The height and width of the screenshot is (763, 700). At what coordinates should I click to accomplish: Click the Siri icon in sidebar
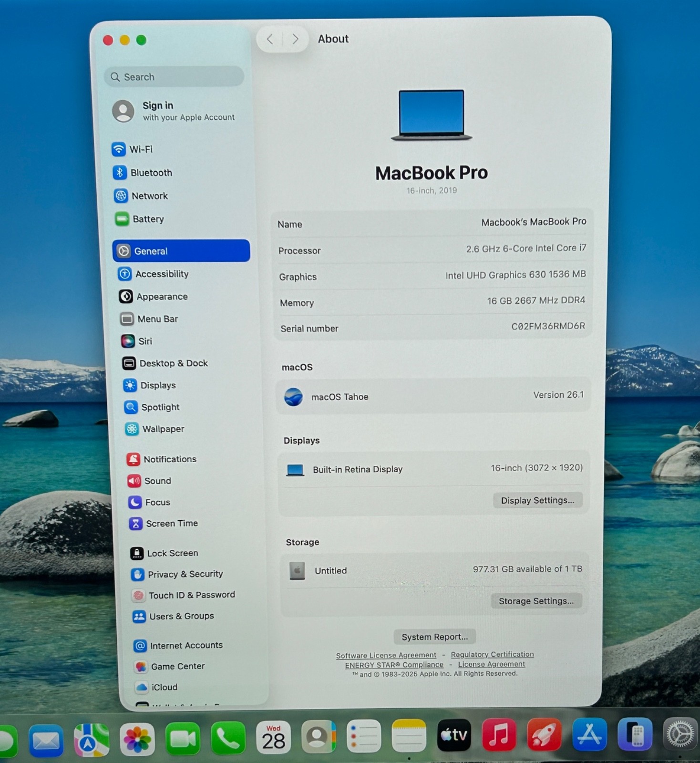tap(128, 341)
